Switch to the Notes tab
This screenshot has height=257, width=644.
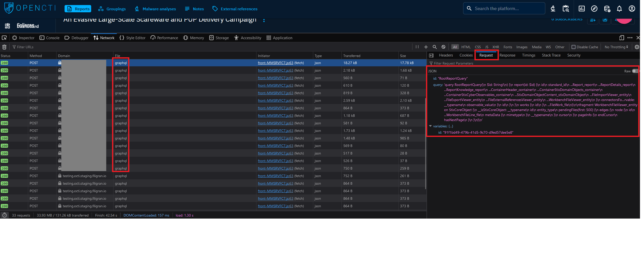click(194, 9)
